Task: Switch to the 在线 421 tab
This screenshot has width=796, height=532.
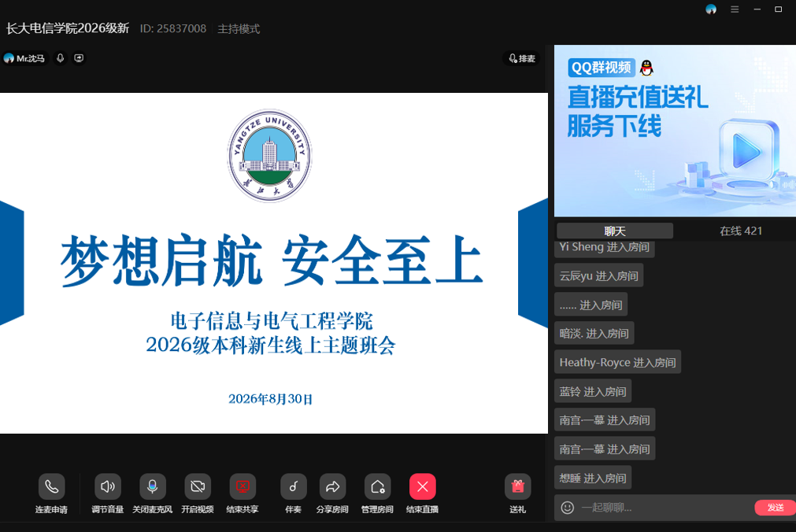Action: [x=741, y=231]
